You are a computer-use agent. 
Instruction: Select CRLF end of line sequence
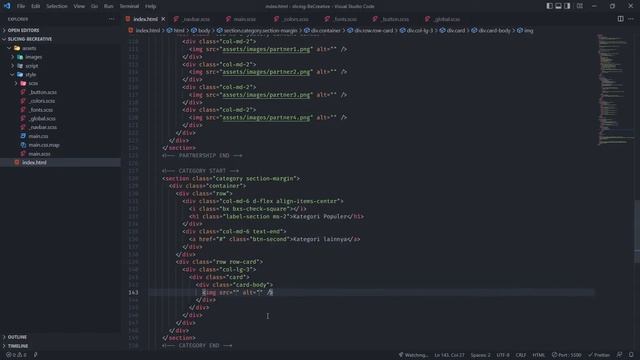521,355
